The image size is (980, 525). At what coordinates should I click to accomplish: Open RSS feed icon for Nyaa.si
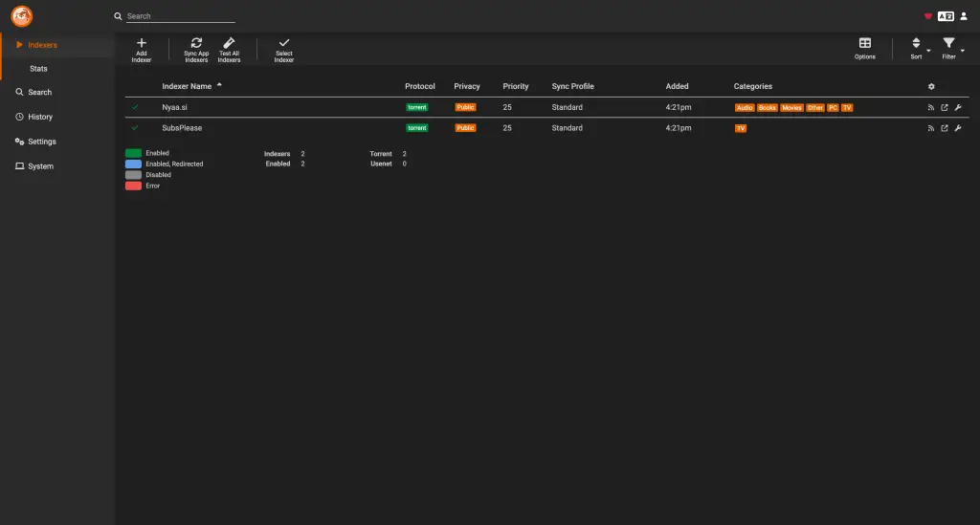930,107
